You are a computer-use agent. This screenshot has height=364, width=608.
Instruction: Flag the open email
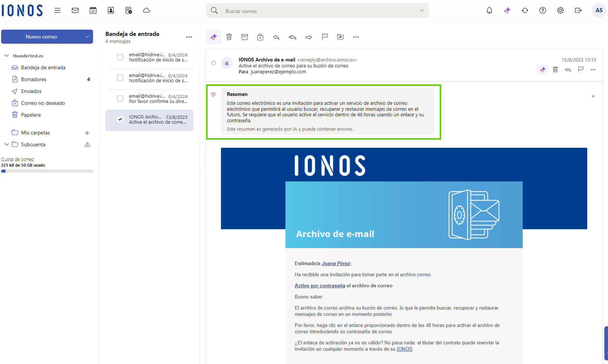[325, 37]
